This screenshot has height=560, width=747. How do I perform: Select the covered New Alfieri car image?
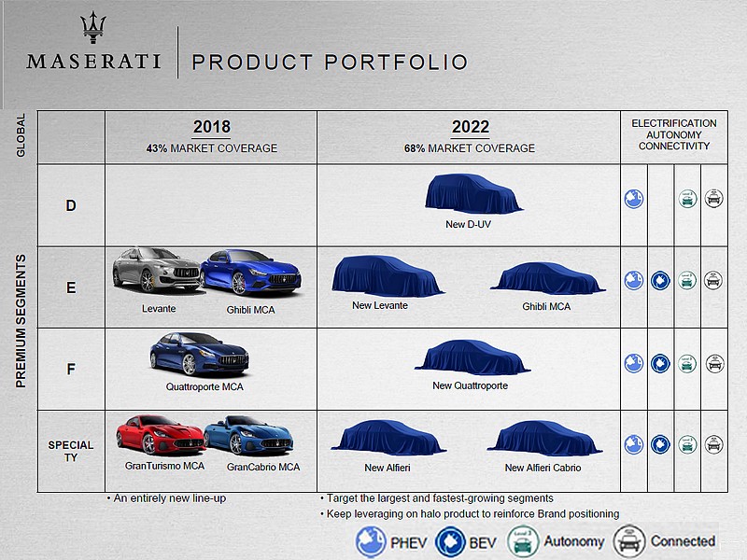[388, 438]
